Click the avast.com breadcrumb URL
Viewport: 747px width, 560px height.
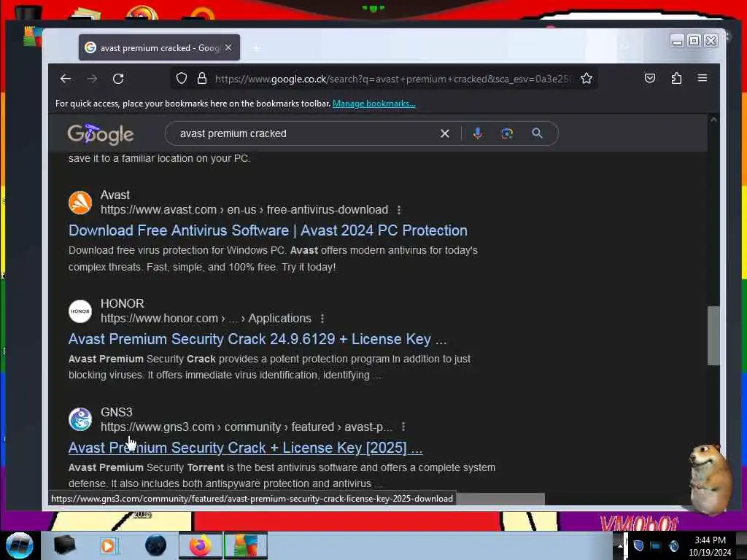(x=244, y=210)
